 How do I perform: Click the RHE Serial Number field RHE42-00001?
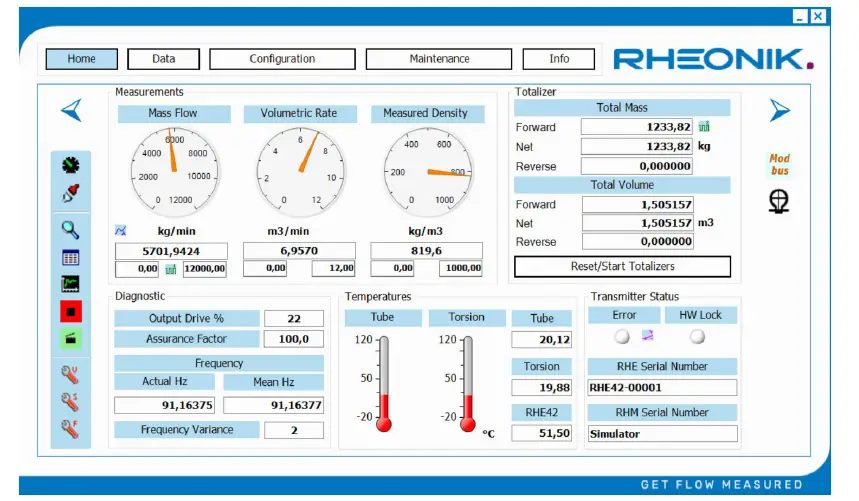[x=662, y=388]
